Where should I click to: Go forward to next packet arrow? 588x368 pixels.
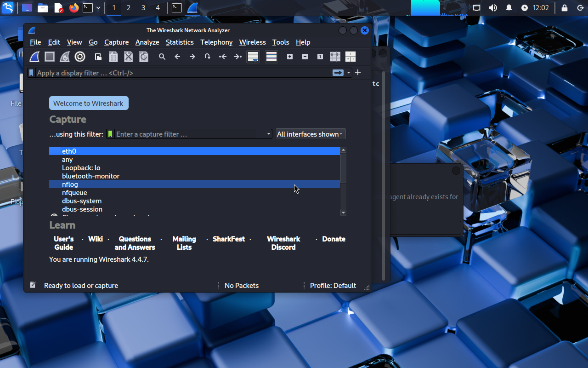click(x=192, y=57)
